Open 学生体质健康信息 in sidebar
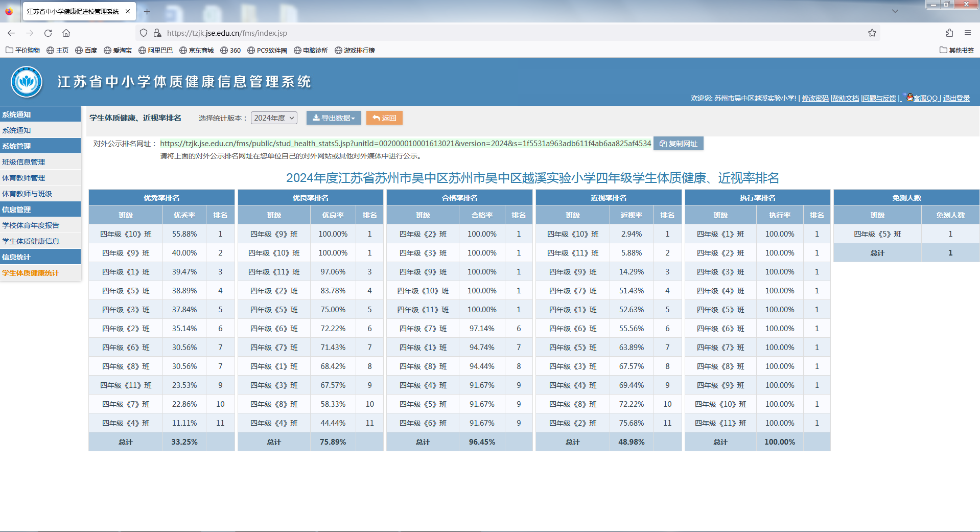Screen dimensions: 980x532 click(x=40, y=241)
